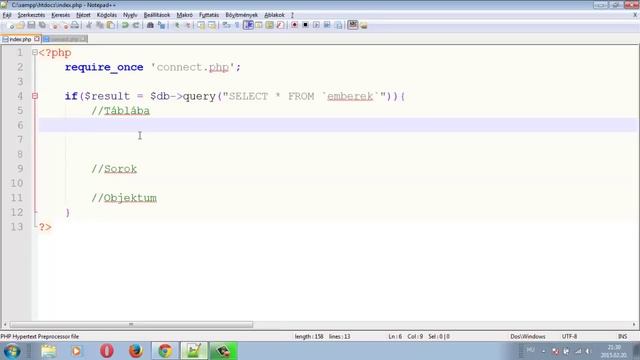Open the Szerkesztés menu

click(31, 15)
